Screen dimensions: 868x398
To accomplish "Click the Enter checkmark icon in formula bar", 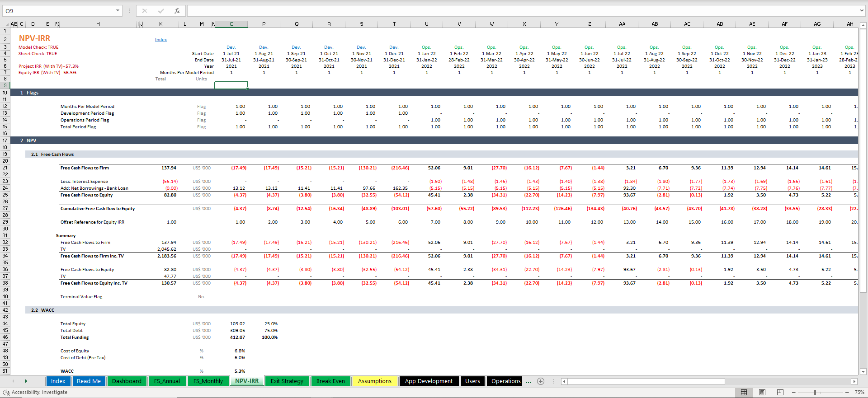I will click(x=161, y=11).
